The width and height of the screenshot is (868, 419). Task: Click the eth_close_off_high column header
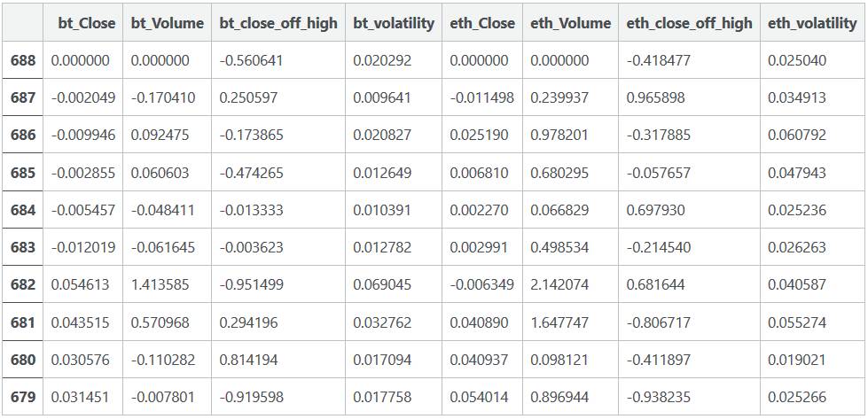pos(689,23)
